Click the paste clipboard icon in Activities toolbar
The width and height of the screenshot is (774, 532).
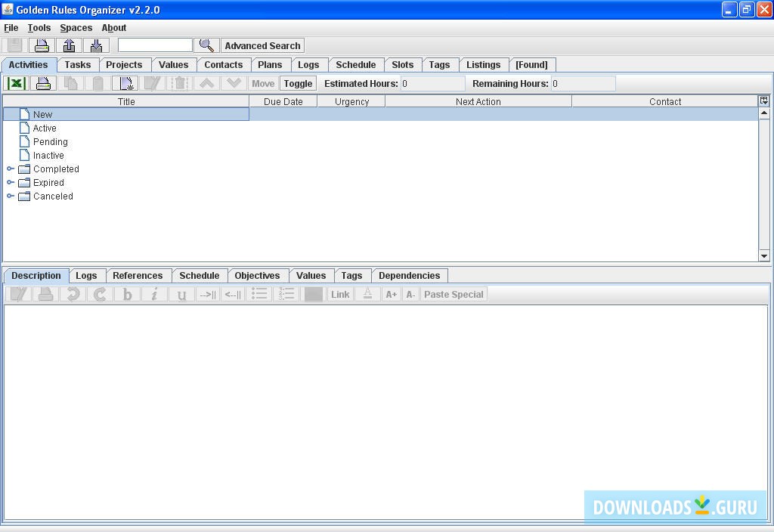point(98,83)
